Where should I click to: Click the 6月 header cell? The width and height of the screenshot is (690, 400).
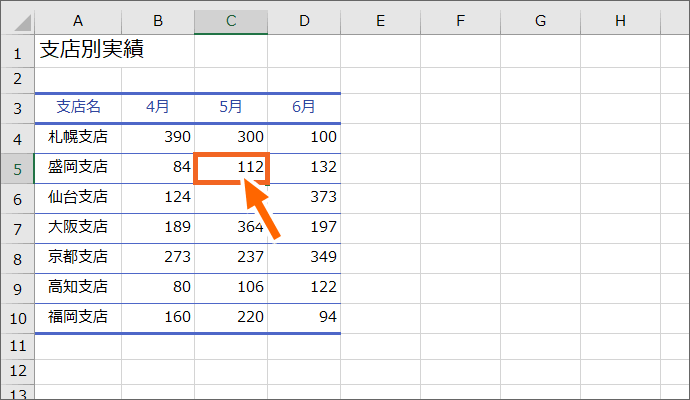click(x=304, y=108)
